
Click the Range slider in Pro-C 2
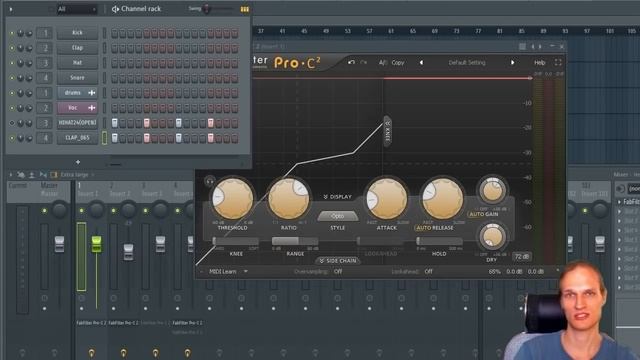coord(295,241)
